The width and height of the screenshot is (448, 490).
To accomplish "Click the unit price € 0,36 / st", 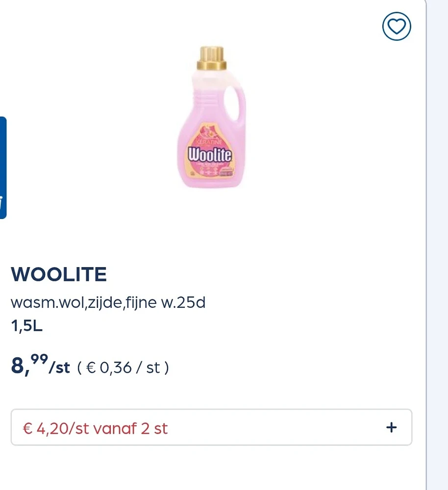I will 123,367.
